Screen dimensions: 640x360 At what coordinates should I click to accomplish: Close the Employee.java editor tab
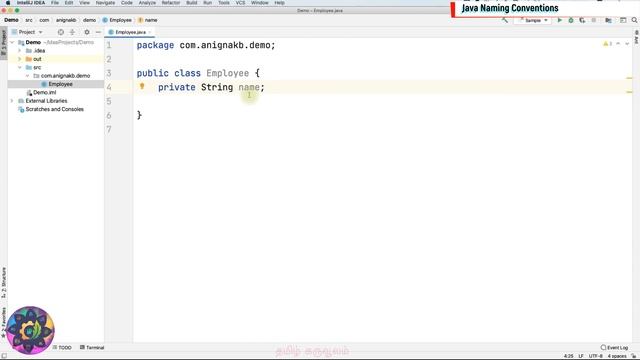pos(150,32)
